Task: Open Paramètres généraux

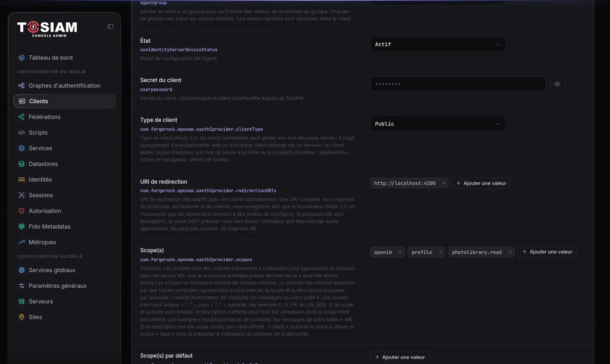Action: coord(64,286)
